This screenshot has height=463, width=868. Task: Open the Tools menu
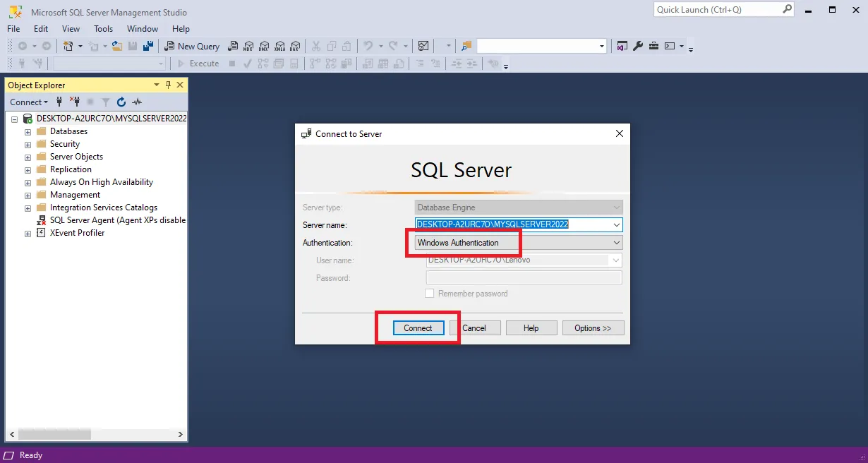104,29
